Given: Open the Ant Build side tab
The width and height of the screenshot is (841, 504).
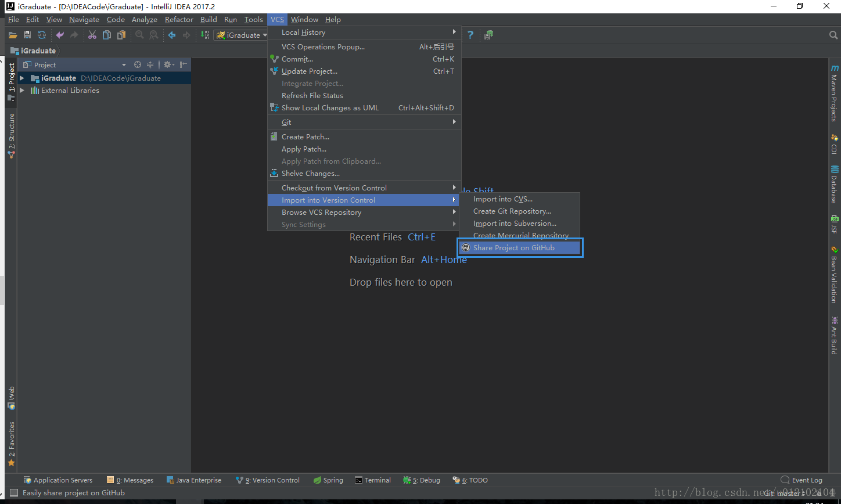Looking at the screenshot, I should pyautogui.click(x=835, y=336).
